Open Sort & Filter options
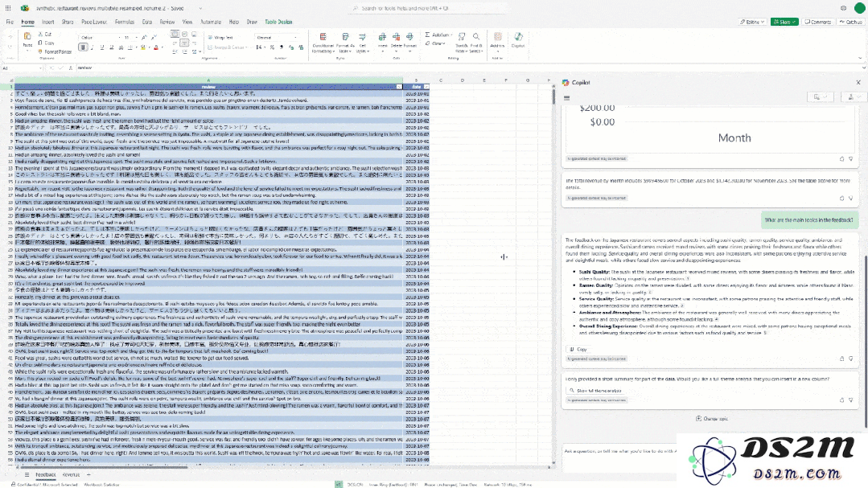Screen dimensions: 868x488 [x=461, y=43]
